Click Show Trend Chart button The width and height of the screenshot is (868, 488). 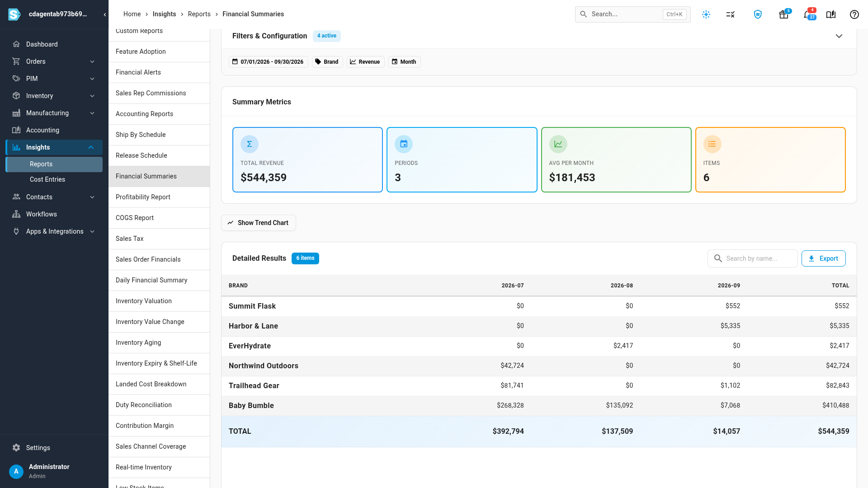click(x=258, y=223)
